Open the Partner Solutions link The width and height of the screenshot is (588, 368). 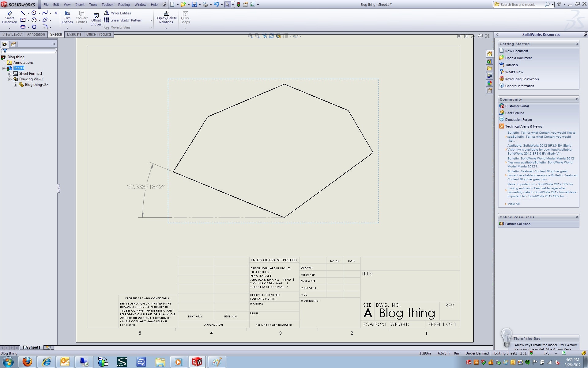tap(518, 224)
